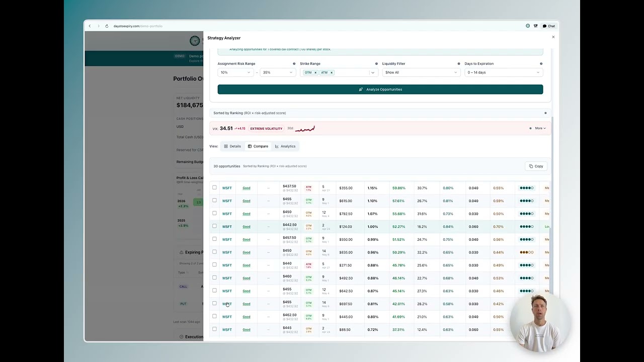Tick checkbox for MSFT $460 strike row
The width and height of the screenshot is (644, 362).
click(x=214, y=278)
